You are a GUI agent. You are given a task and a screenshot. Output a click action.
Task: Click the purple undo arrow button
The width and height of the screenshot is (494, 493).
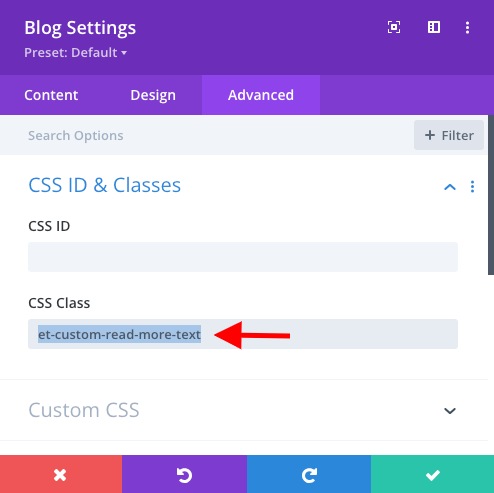(184, 474)
